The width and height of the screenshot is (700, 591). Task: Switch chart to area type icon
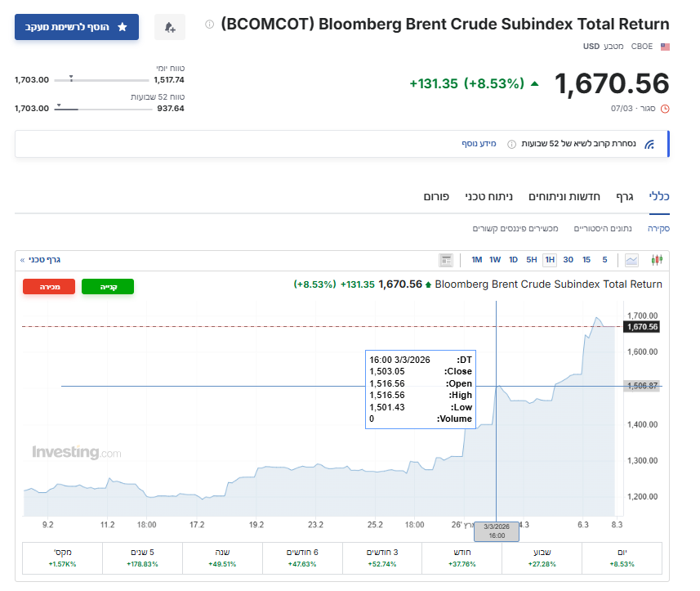point(631,260)
